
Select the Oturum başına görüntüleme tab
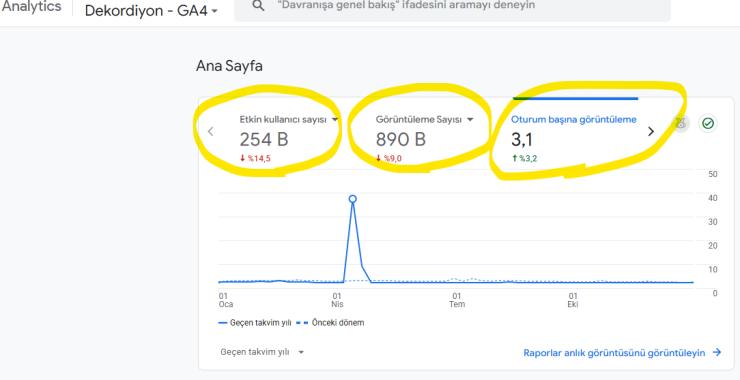click(x=573, y=119)
